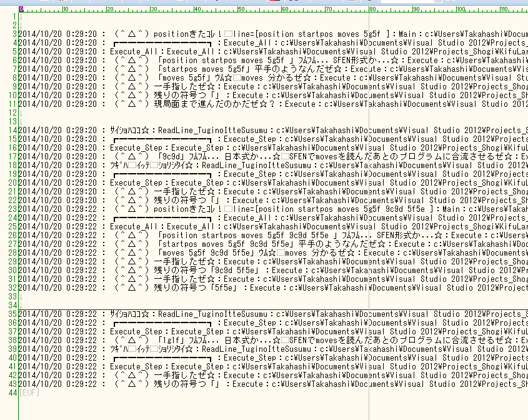Click "ﾂｷﾞﾊ ｲｯﾃ ｼｮﾘｼﾀｲ☆" text on line 39
This screenshot has height=420, width=528.
(152, 349)
